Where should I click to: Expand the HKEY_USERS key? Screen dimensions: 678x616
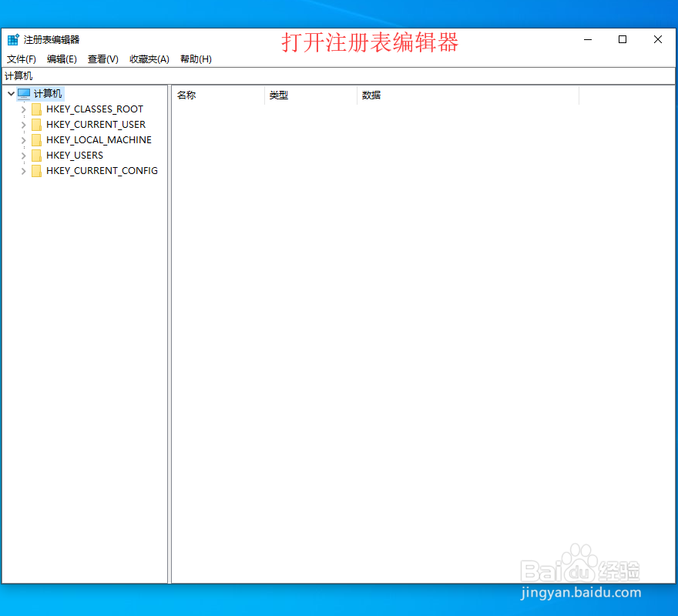[24, 156]
